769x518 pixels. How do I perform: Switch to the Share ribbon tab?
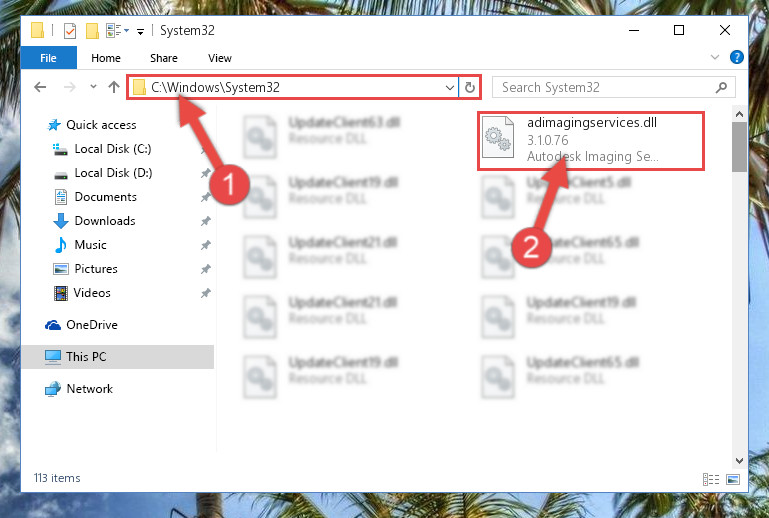[x=164, y=58]
